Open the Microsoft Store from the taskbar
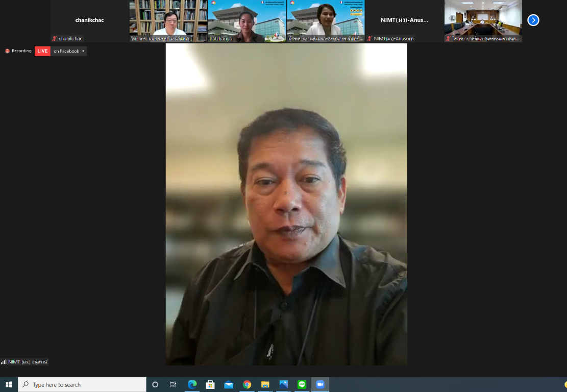The height and width of the screenshot is (392, 567). tap(210, 384)
